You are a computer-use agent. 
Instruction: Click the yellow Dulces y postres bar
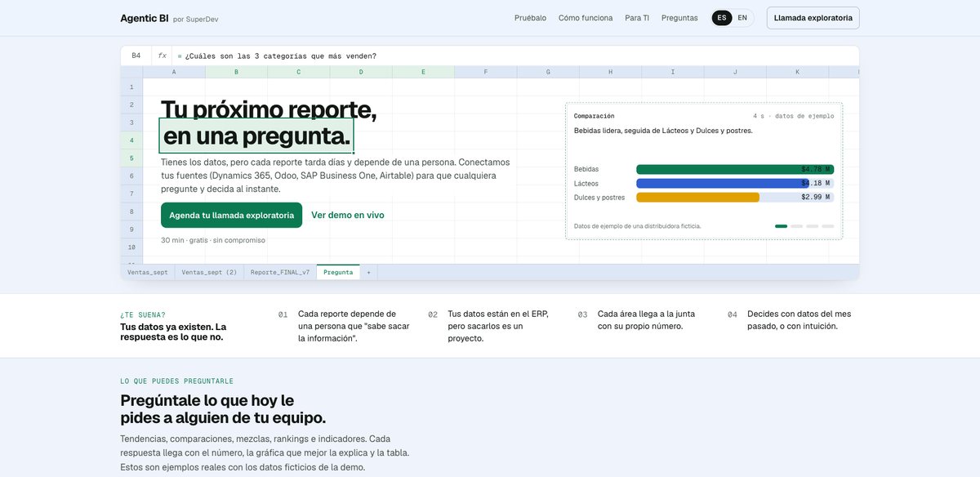click(x=697, y=197)
